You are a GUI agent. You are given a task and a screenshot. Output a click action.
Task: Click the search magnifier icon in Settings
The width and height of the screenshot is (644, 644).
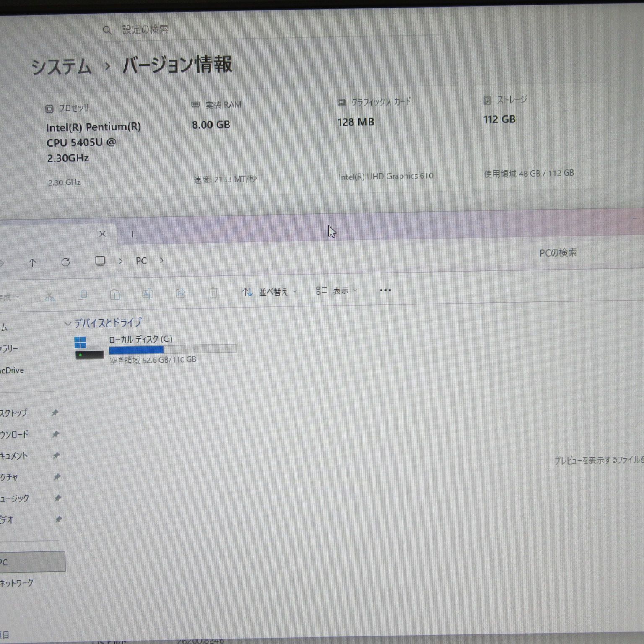tap(107, 30)
